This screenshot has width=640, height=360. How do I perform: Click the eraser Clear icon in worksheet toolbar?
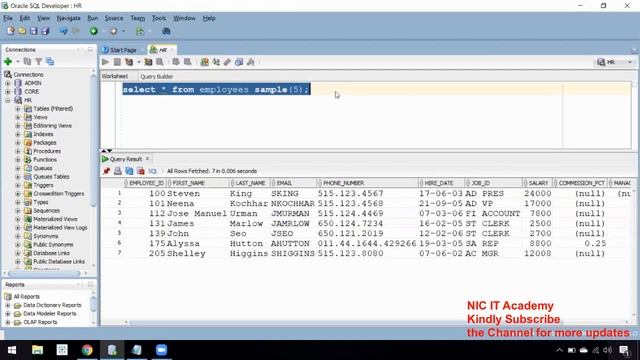pos(227,62)
